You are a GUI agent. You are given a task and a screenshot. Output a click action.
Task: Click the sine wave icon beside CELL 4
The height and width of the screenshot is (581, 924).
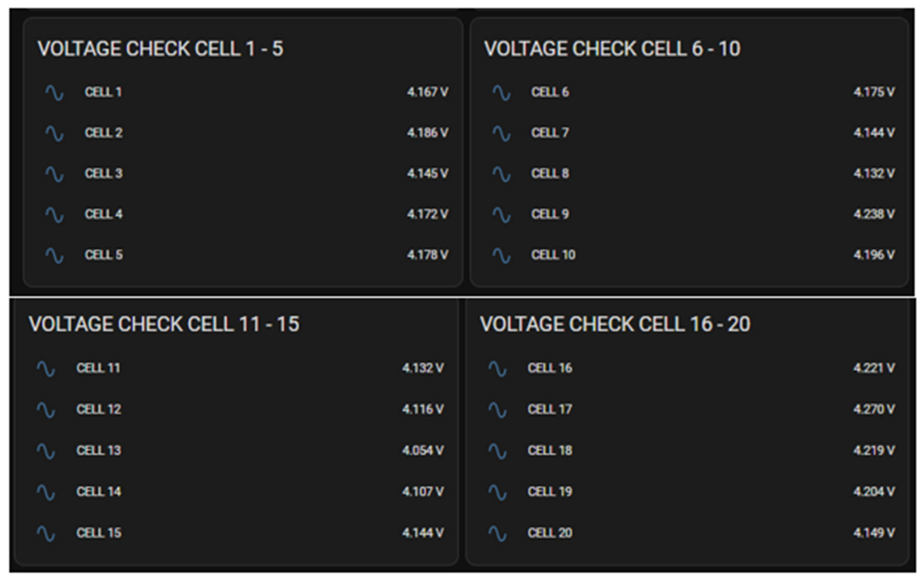(54, 215)
